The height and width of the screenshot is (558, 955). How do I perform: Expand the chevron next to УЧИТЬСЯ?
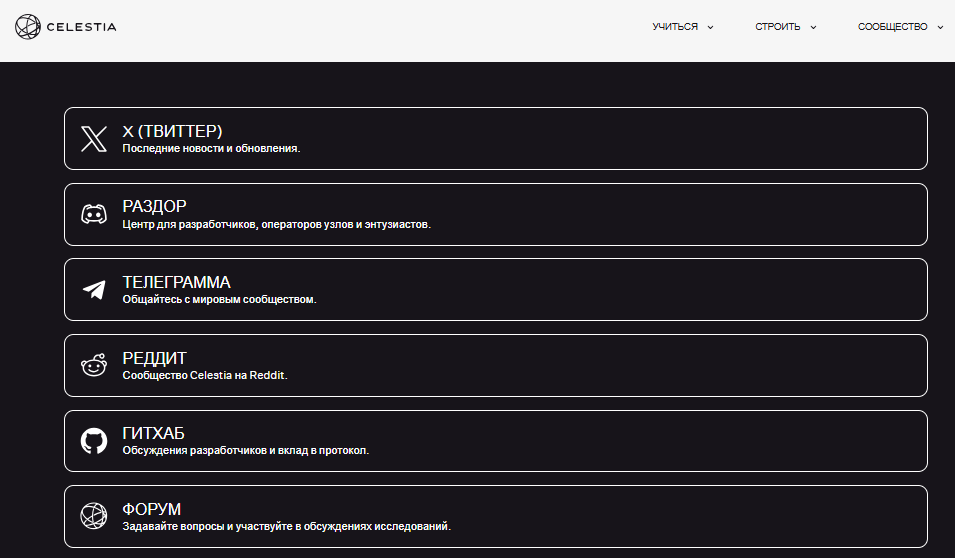pyautogui.click(x=710, y=27)
